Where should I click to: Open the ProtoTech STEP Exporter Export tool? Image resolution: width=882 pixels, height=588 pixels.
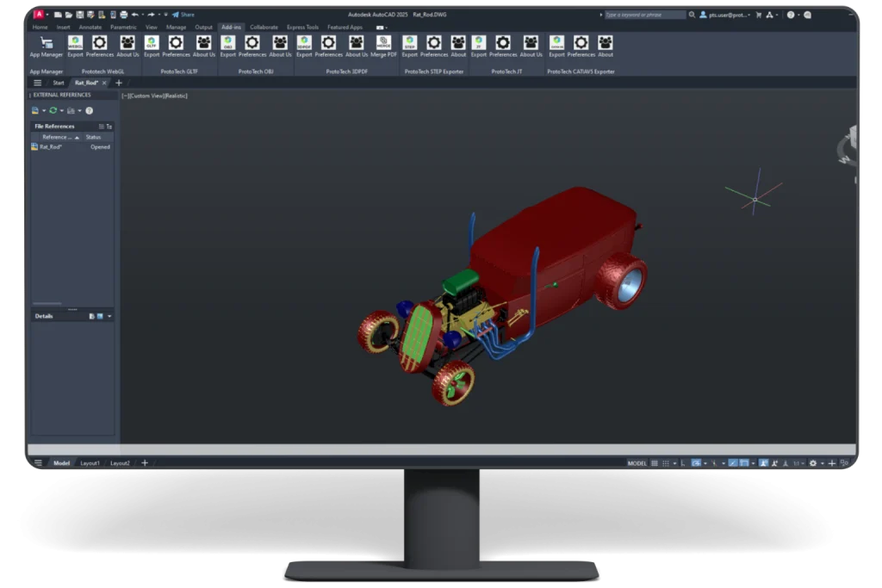pyautogui.click(x=410, y=42)
